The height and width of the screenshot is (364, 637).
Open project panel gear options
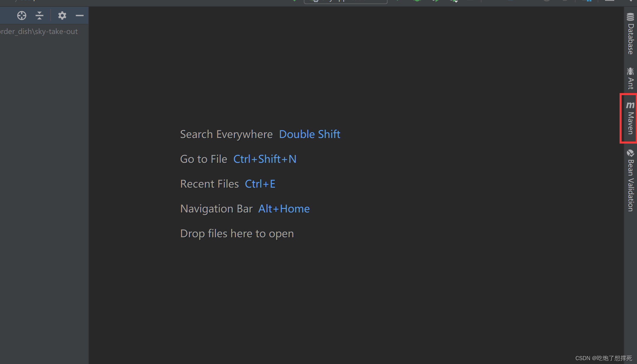(x=62, y=15)
